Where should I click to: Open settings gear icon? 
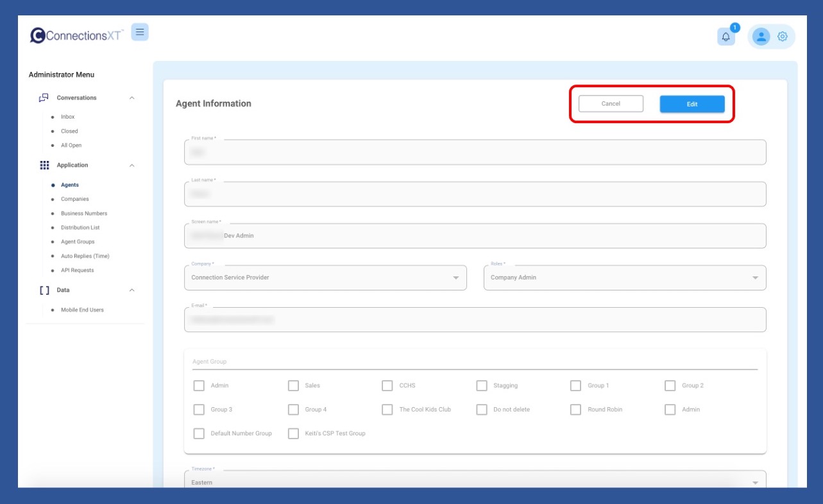pos(782,37)
